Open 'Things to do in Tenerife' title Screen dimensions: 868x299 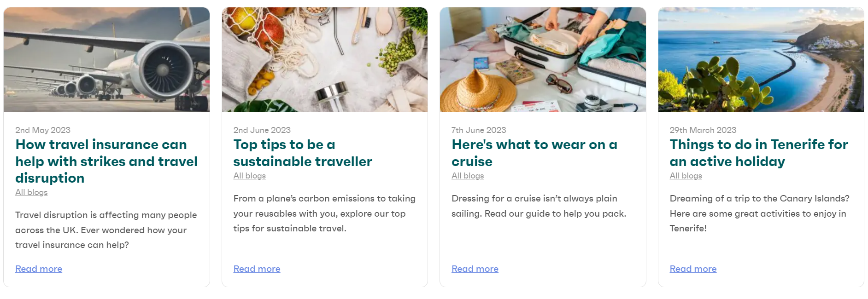click(759, 153)
